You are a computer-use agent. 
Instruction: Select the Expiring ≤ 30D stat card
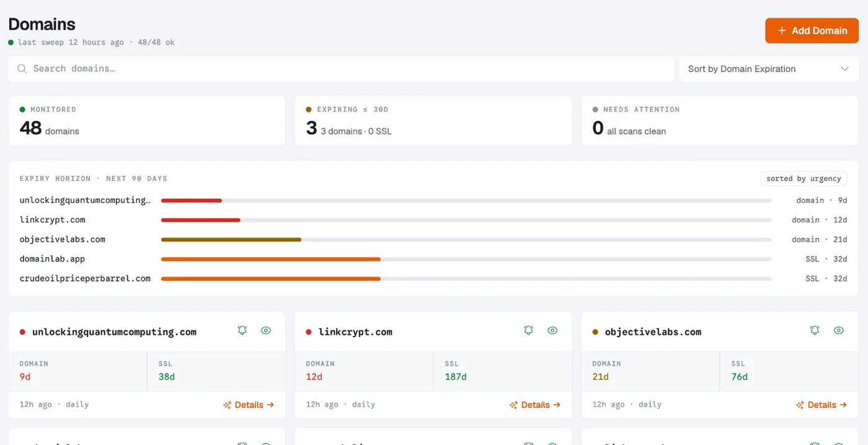tap(433, 121)
